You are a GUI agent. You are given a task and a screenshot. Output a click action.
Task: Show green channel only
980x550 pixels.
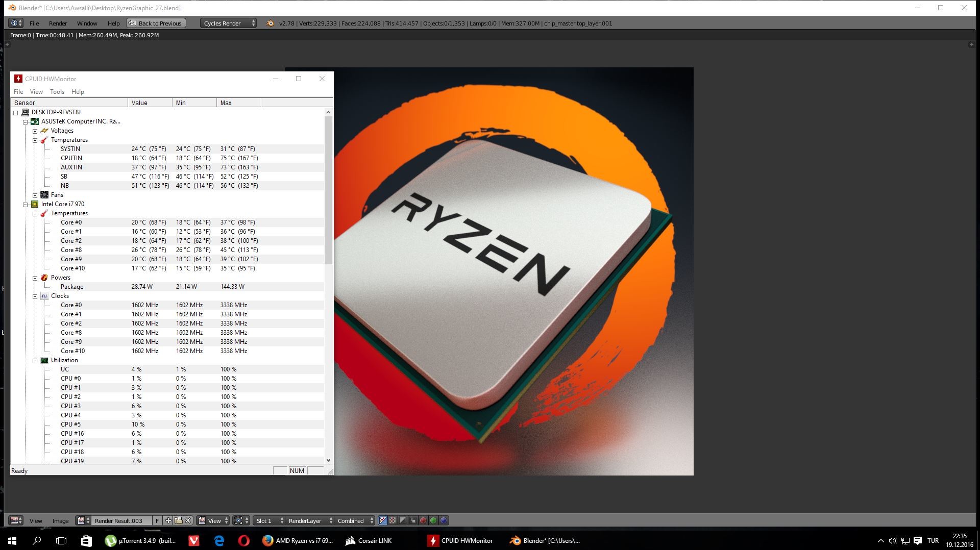(433, 520)
